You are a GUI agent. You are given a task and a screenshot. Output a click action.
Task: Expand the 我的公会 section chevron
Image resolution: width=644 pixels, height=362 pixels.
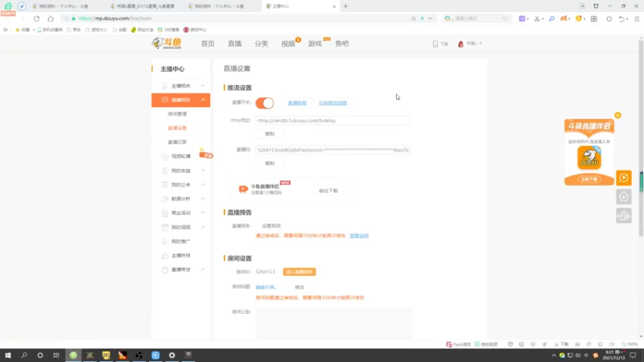pos(203,185)
